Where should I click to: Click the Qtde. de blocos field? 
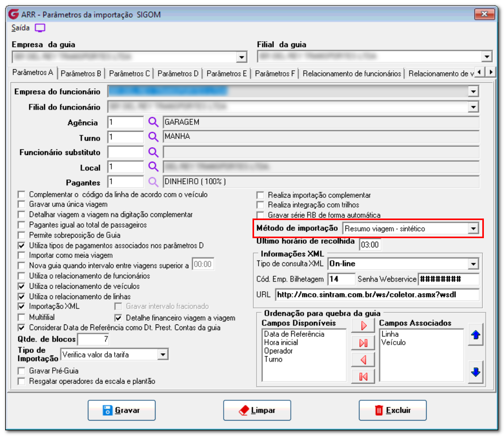(93, 339)
